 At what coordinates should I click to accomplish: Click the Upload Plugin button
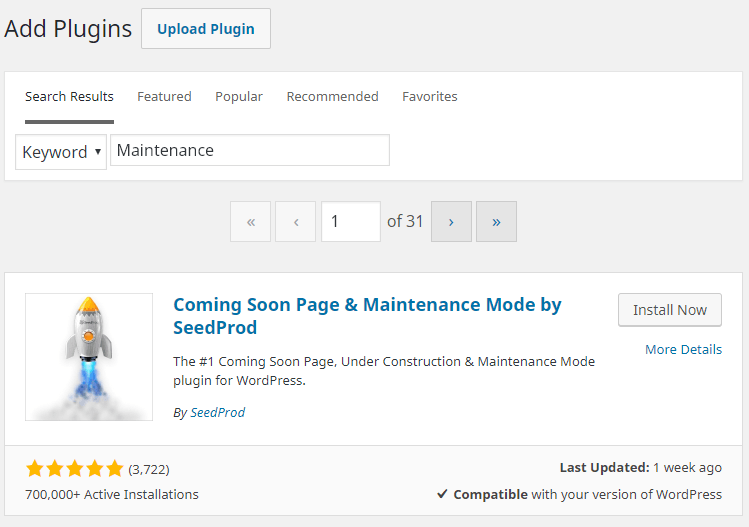206,29
